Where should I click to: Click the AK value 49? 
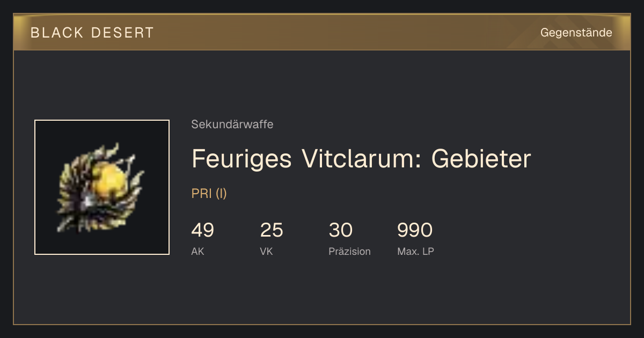[203, 230]
